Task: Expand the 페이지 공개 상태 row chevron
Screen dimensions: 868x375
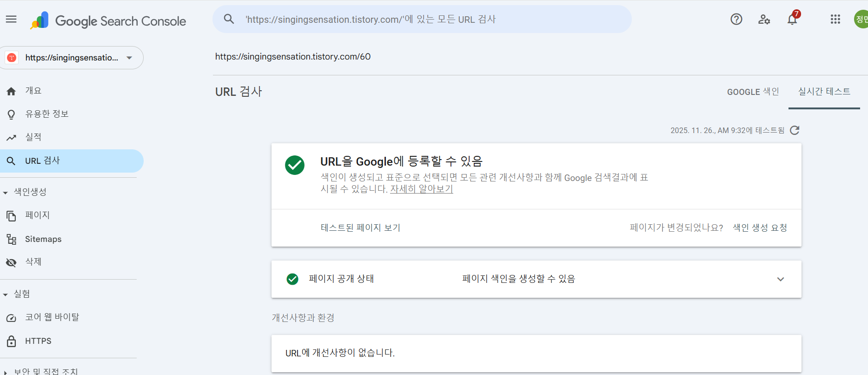Action: pos(781,279)
